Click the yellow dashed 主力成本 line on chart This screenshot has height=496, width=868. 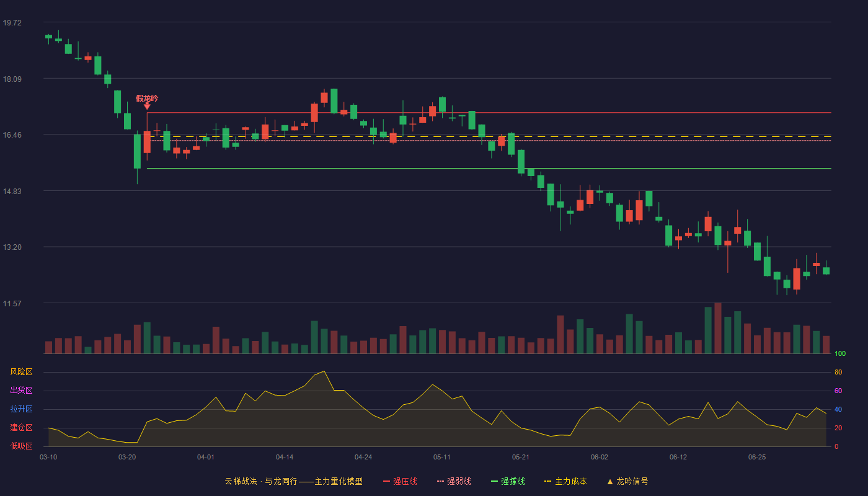(x=489, y=136)
